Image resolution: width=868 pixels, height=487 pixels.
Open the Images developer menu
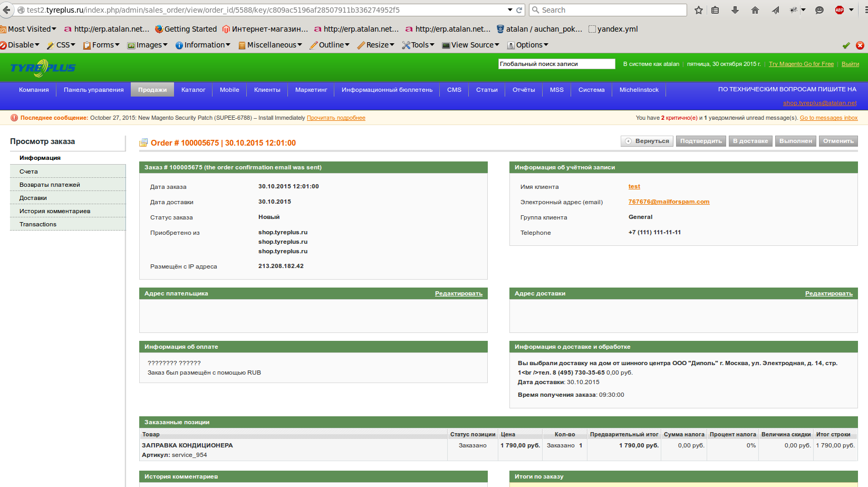coord(147,45)
